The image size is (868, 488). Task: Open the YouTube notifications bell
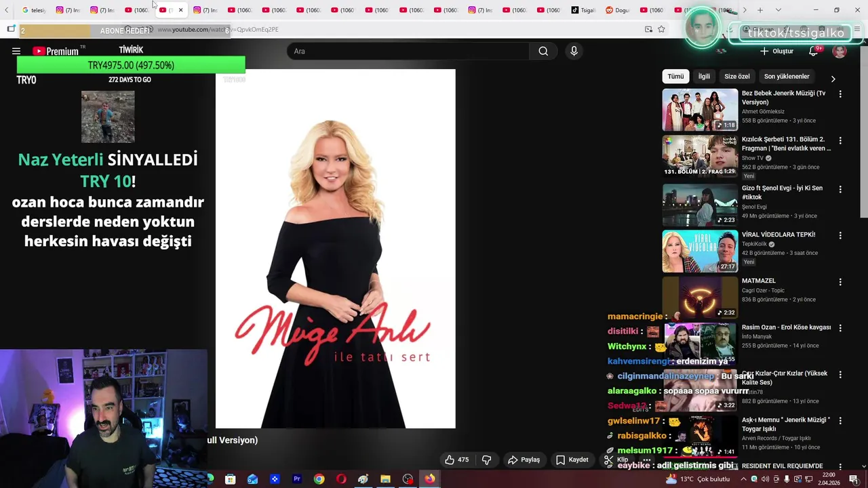(814, 51)
